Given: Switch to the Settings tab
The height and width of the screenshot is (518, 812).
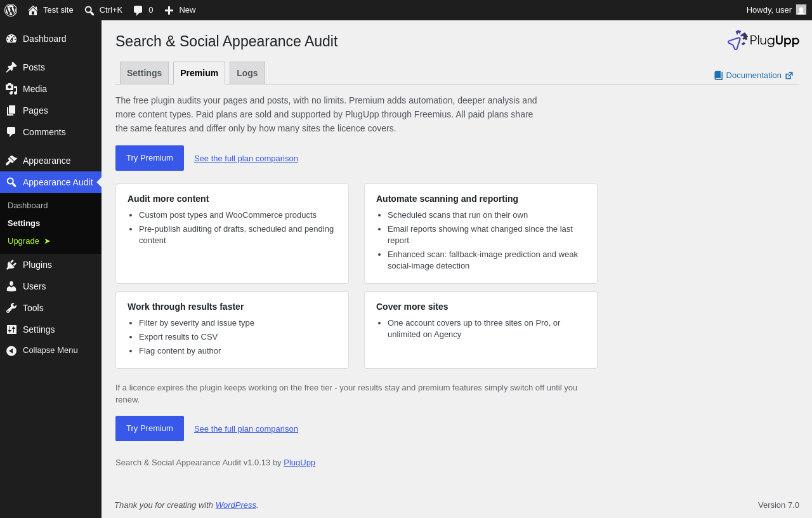Looking at the screenshot, I should [x=144, y=73].
